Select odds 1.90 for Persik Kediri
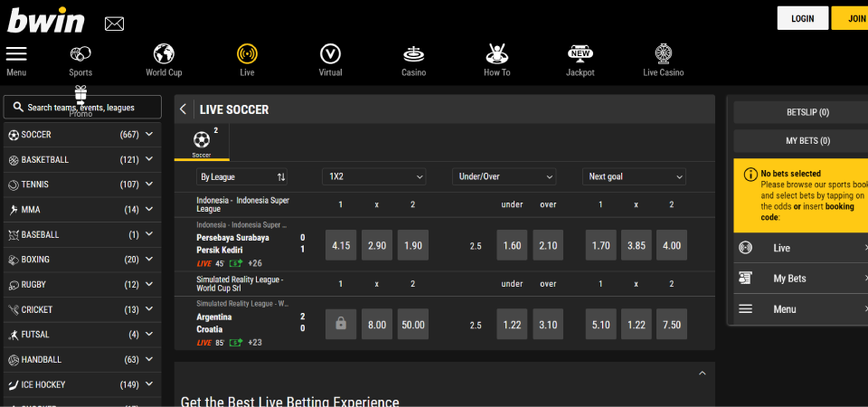Viewport: 868px width, 407px height. (x=413, y=245)
